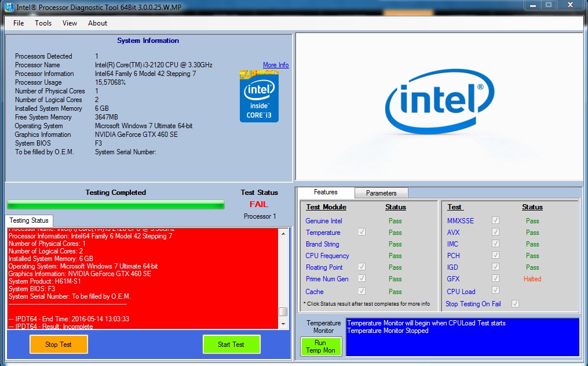Screen dimensions: 588x366
Task: Open the View menu
Action: click(70, 23)
